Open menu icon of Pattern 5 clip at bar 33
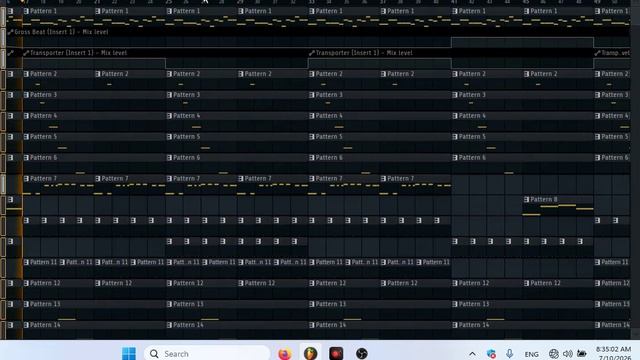The image size is (640, 360). (312, 137)
